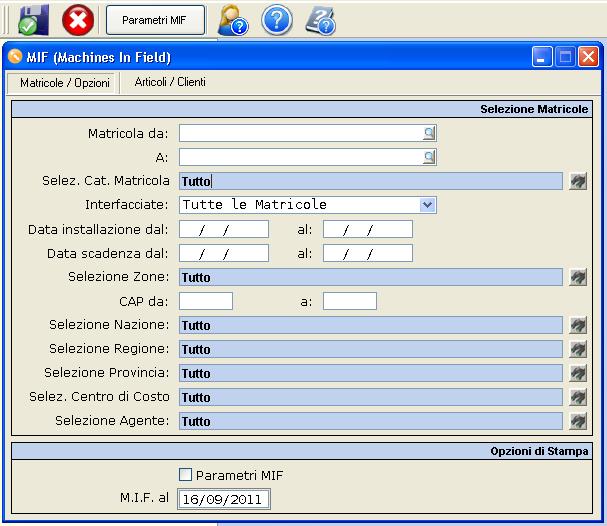Click Selez. Centro di Costo Tutto field
607x526 pixels.
pyautogui.click(x=370, y=397)
